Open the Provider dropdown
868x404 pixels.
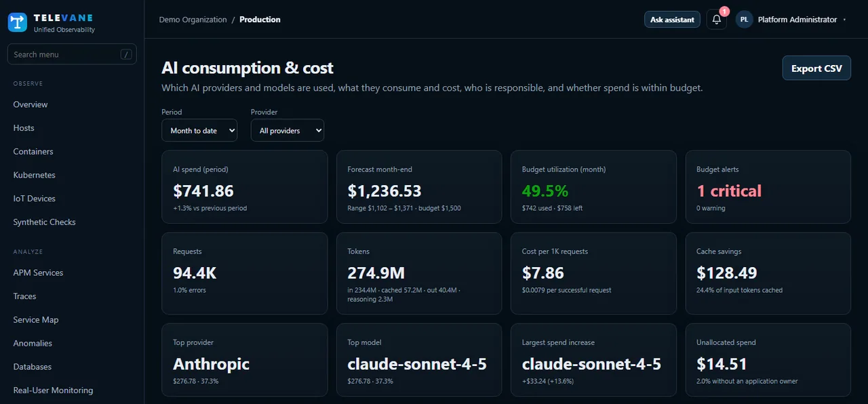288,130
